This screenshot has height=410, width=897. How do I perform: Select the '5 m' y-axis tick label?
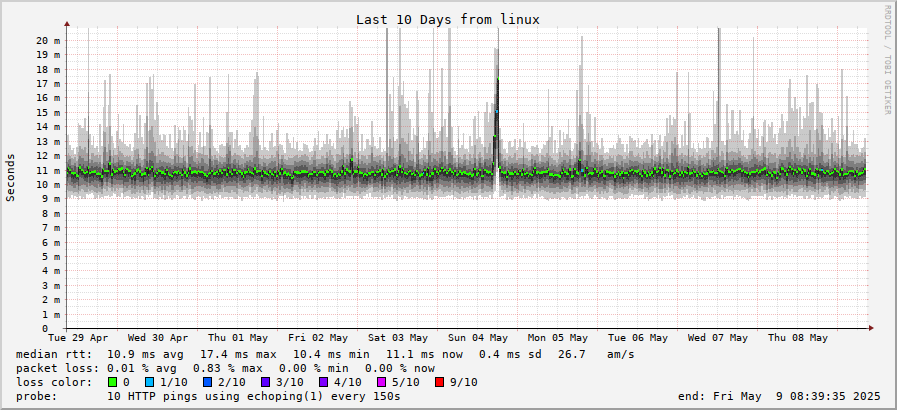(x=51, y=257)
